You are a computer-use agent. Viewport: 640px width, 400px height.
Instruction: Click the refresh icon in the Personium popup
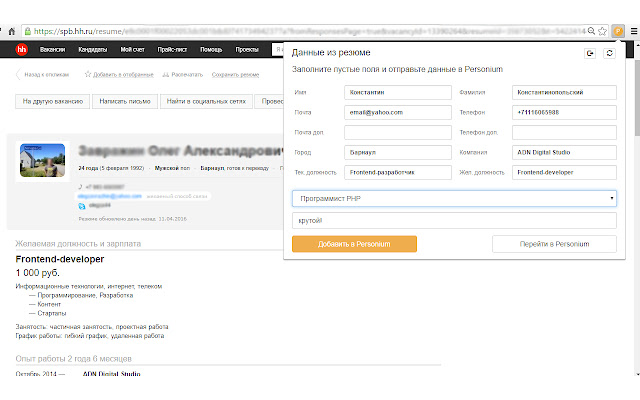coord(609,53)
